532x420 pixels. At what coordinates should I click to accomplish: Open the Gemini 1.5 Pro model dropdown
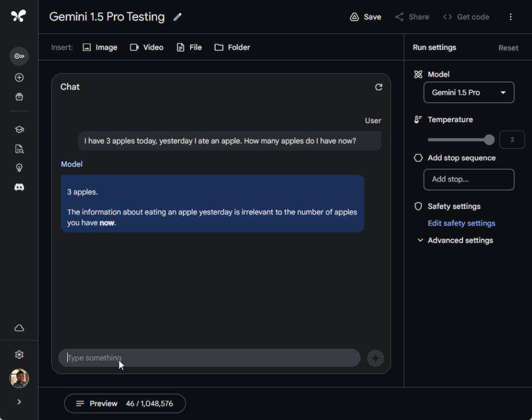[469, 92]
